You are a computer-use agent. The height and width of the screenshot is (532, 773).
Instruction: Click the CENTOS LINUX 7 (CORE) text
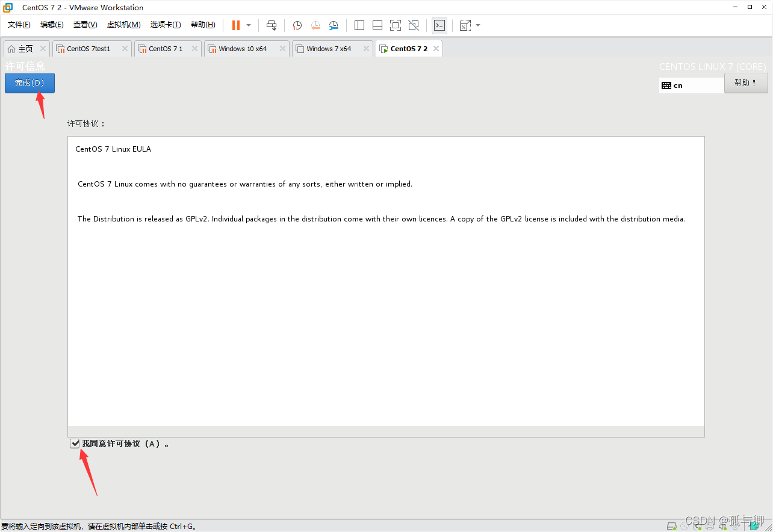[713, 67]
